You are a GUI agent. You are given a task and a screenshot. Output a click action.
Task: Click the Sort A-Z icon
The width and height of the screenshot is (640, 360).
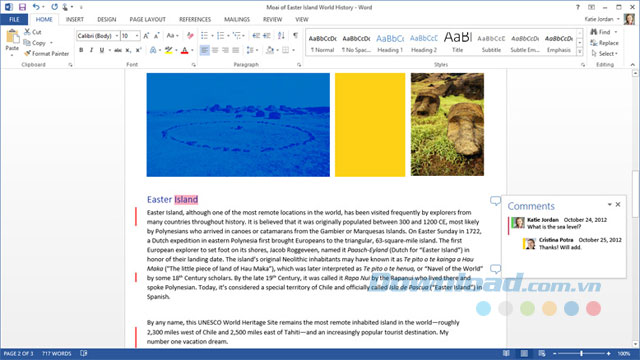281,36
